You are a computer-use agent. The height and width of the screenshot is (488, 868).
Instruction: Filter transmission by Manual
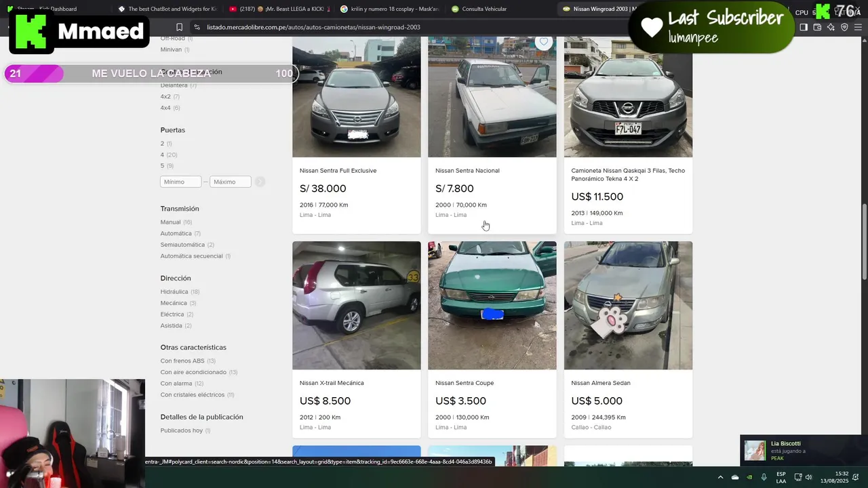click(176, 222)
